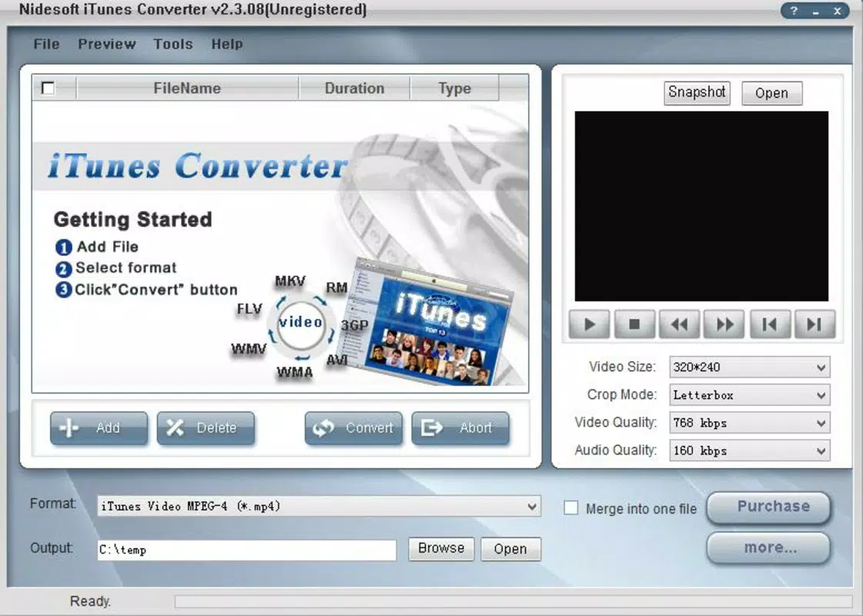Click the Getting Started heading
The width and height of the screenshot is (863, 616).
click(x=132, y=219)
